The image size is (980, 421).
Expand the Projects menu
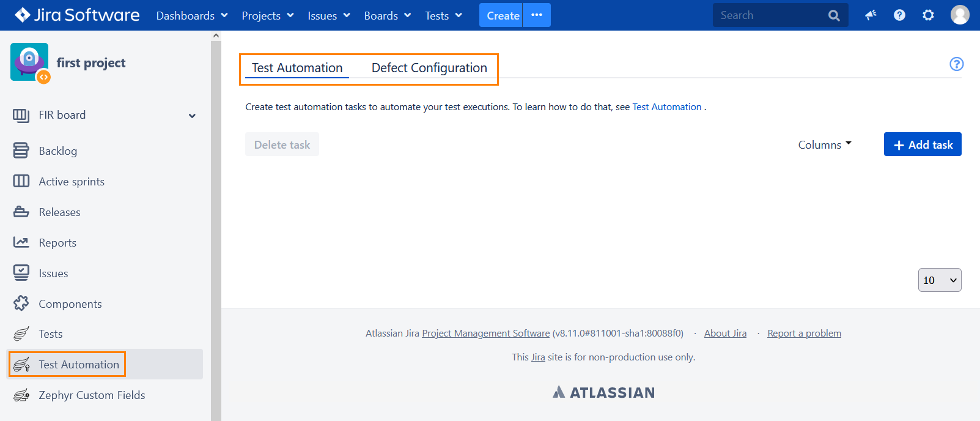click(x=268, y=15)
